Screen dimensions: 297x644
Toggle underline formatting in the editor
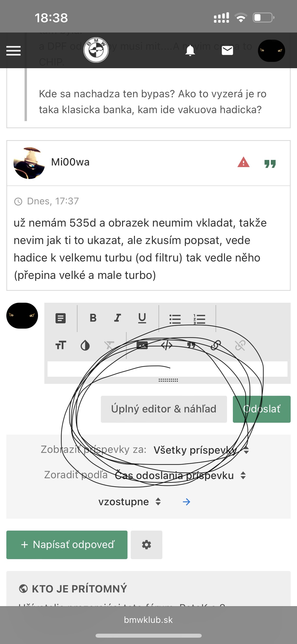click(142, 318)
